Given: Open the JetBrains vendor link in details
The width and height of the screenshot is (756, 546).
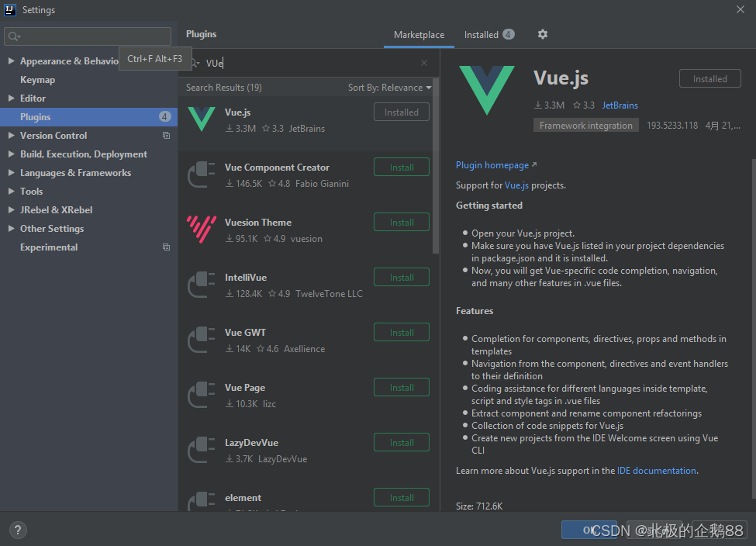Looking at the screenshot, I should (620, 105).
